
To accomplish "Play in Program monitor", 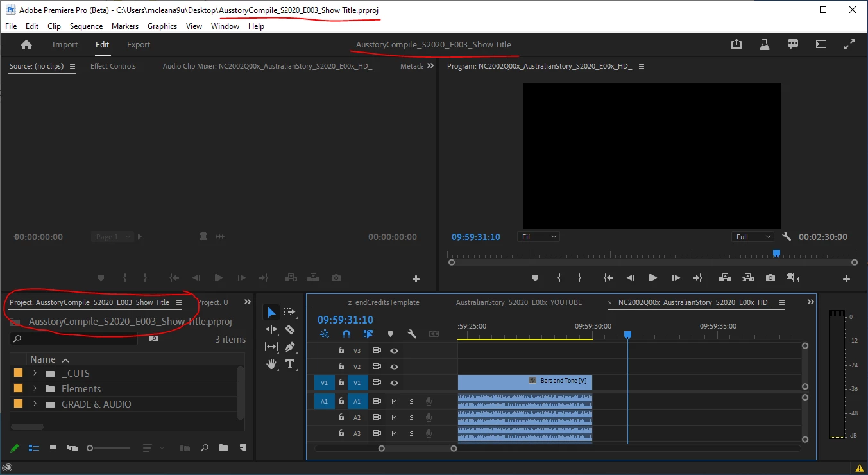I will [652, 278].
